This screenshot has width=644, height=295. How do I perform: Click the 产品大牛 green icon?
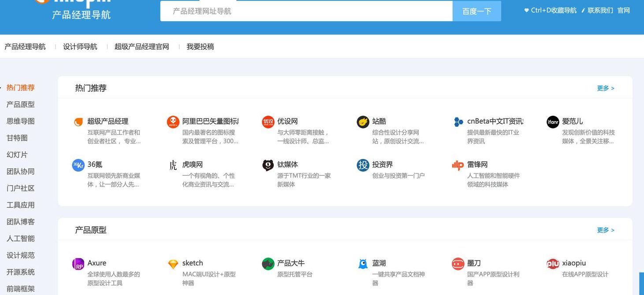coord(268,264)
